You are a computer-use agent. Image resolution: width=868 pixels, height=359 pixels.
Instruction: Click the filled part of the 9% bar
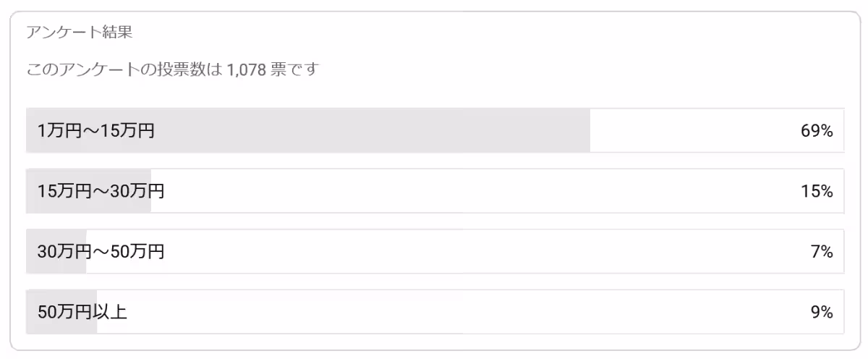pyautogui.click(x=61, y=312)
